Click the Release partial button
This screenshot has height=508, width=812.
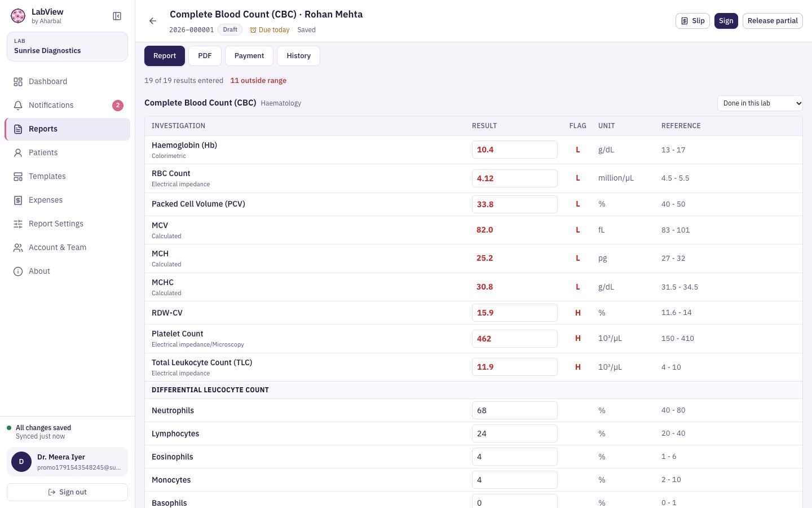(x=773, y=21)
